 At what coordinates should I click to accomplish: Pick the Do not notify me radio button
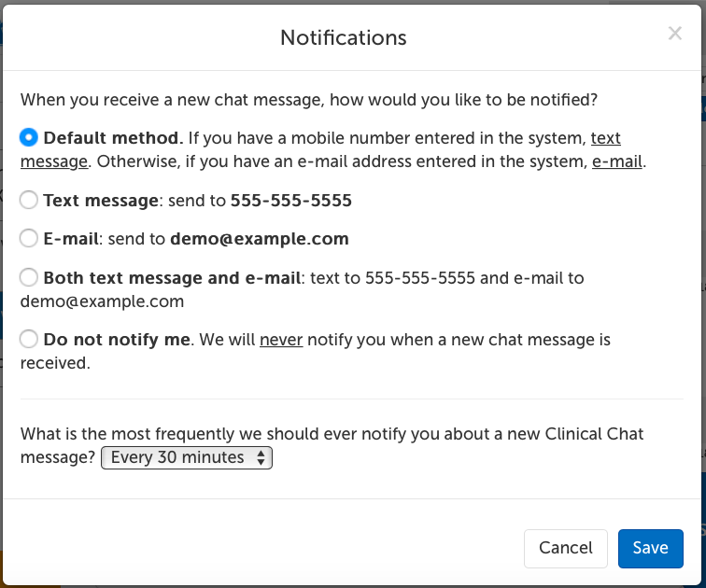click(29, 339)
